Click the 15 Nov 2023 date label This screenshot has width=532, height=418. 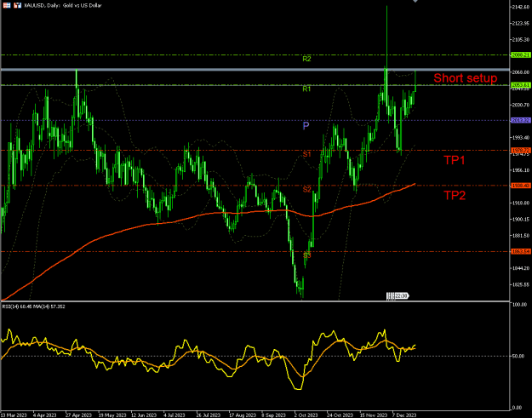[374, 415]
